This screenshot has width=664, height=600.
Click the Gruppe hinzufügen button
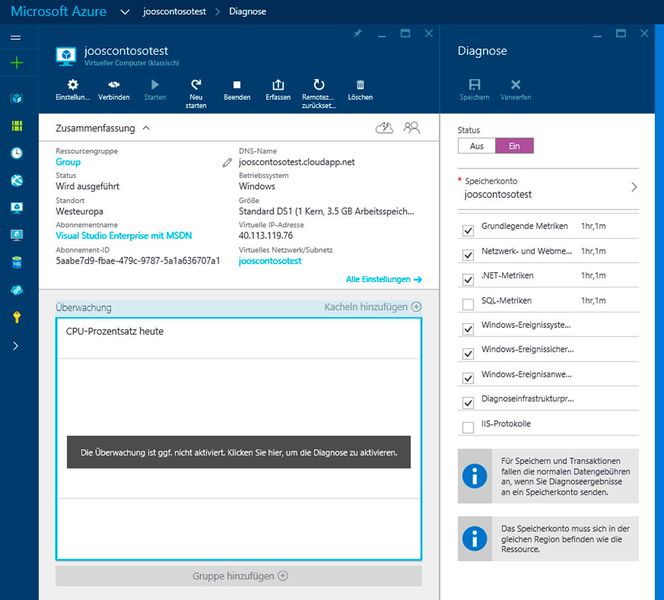[x=239, y=576]
